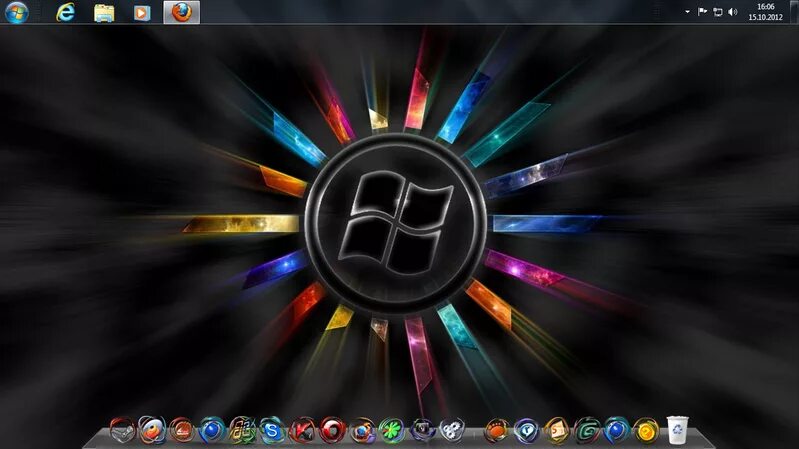
Task: Show hidden system tray icons arrow
Action: tap(687, 12)
